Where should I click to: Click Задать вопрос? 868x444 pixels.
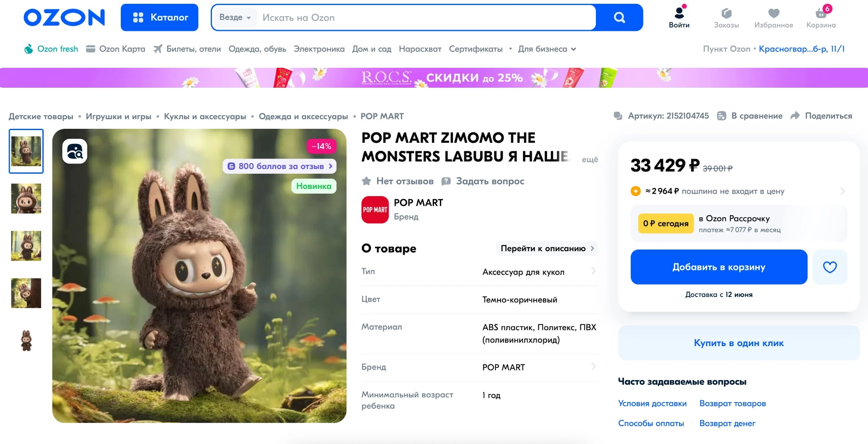tap(483, 181)
